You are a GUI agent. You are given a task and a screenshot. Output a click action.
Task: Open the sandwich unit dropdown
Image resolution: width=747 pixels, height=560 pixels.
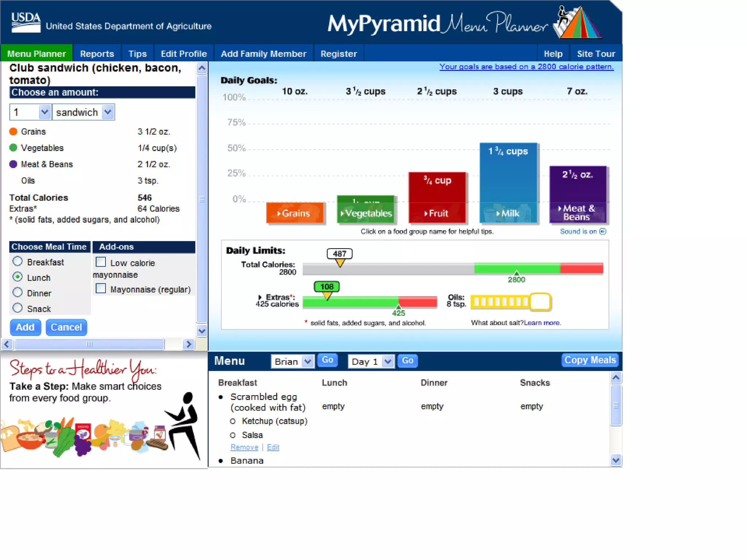click(108, 112)
